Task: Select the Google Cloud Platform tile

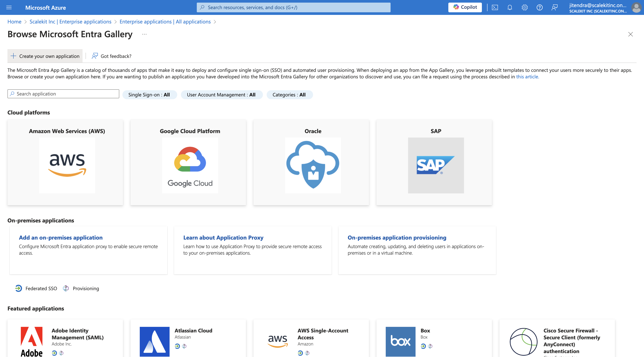Action: pos(188,162)
